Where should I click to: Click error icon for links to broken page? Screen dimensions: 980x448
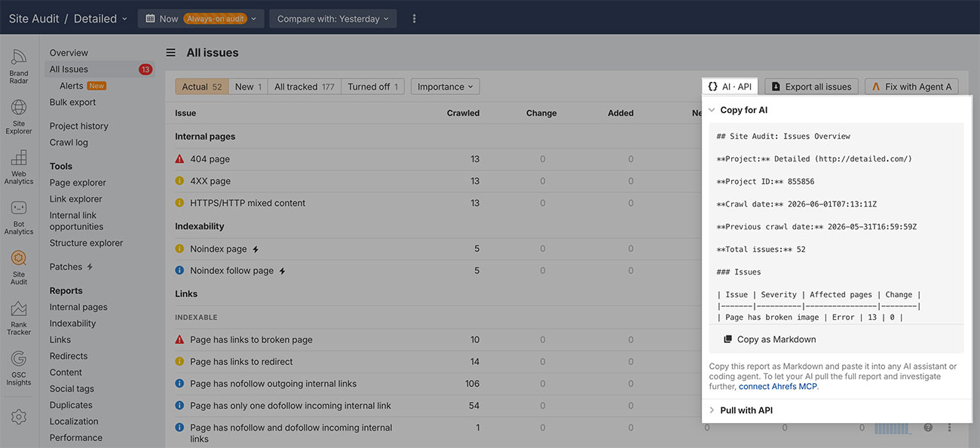[x=179, y=339]
